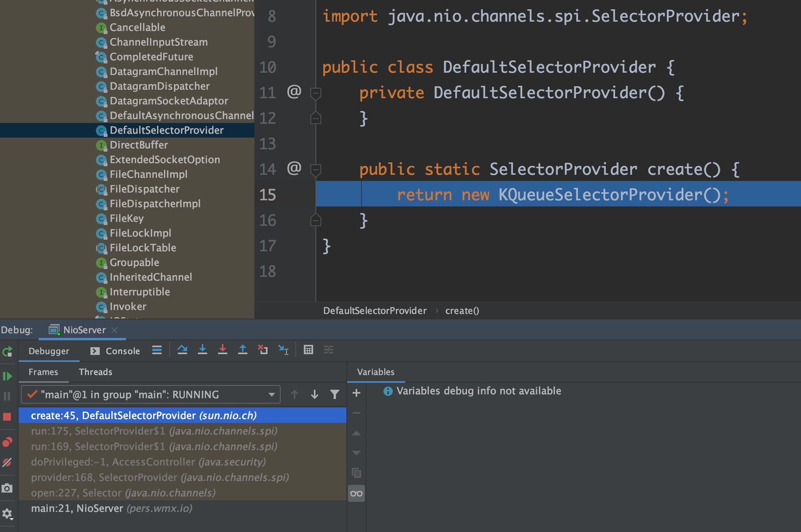
Task: Open the main thread selector dropdown
Action: click(x=151, y=394)
